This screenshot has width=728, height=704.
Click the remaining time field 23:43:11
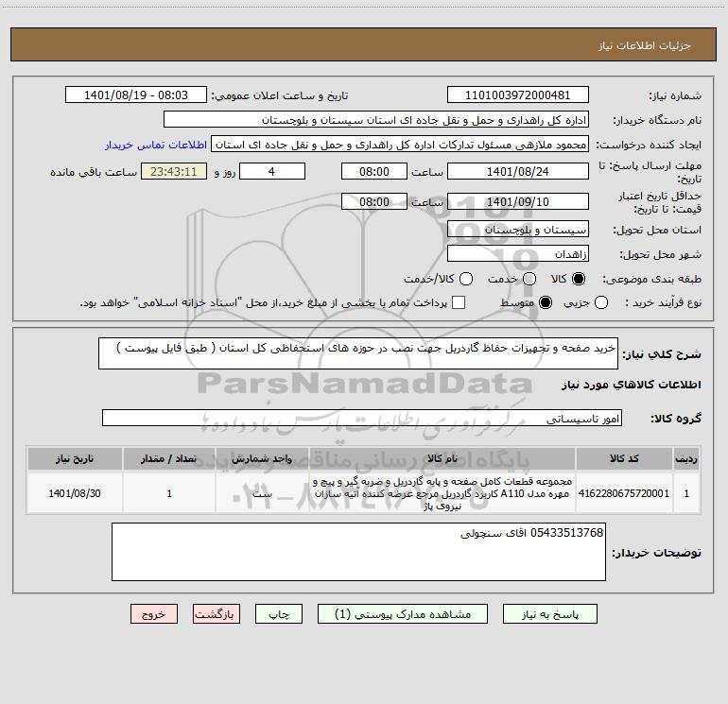pyautogui.click(x=174, y=171)
